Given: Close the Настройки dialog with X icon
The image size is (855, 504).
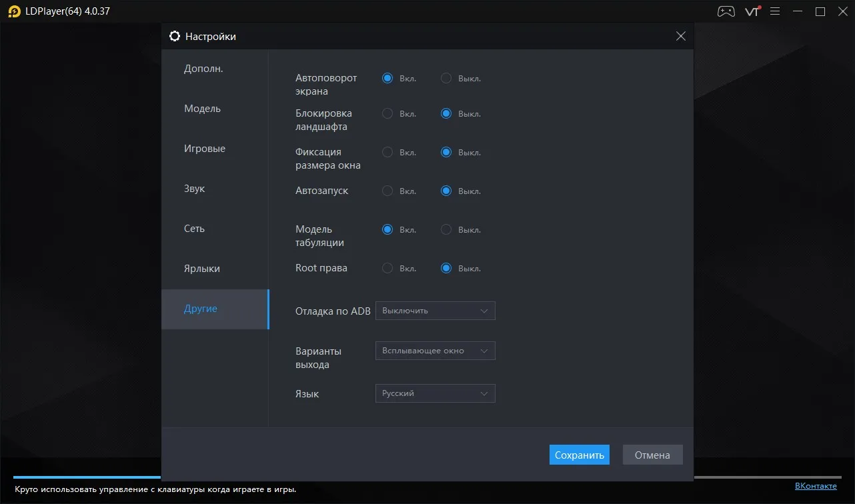Looking at the screenshot, I should coord(680,37).
